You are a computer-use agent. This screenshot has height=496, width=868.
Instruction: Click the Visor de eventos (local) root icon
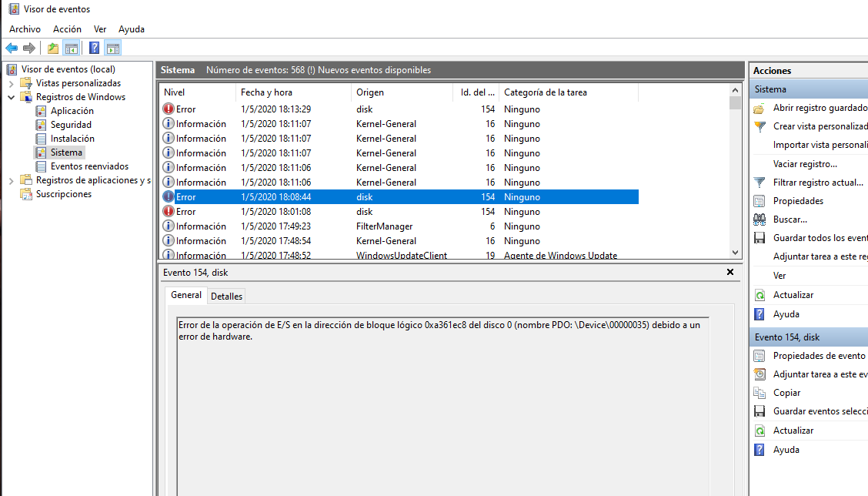[x=12, y=69]
